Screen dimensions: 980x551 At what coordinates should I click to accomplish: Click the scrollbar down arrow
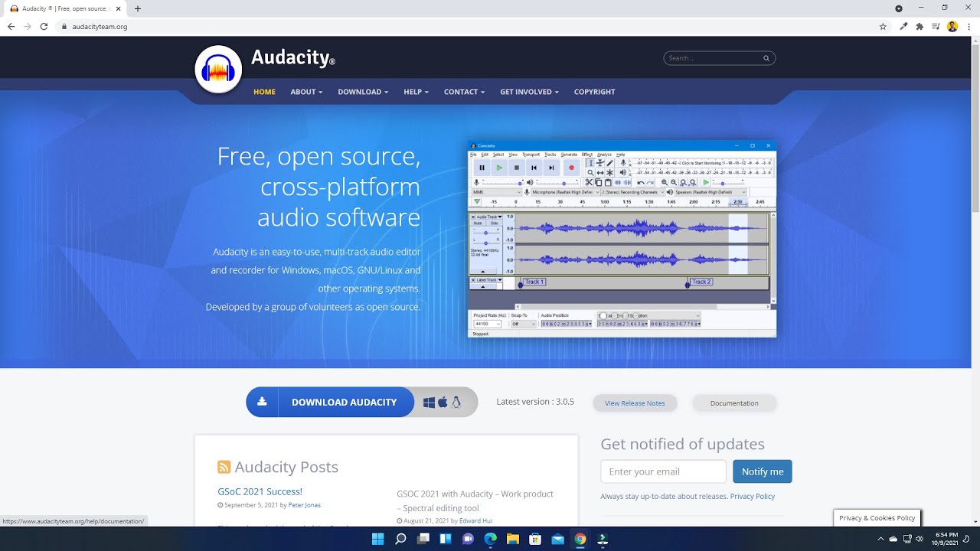[975, 522]
